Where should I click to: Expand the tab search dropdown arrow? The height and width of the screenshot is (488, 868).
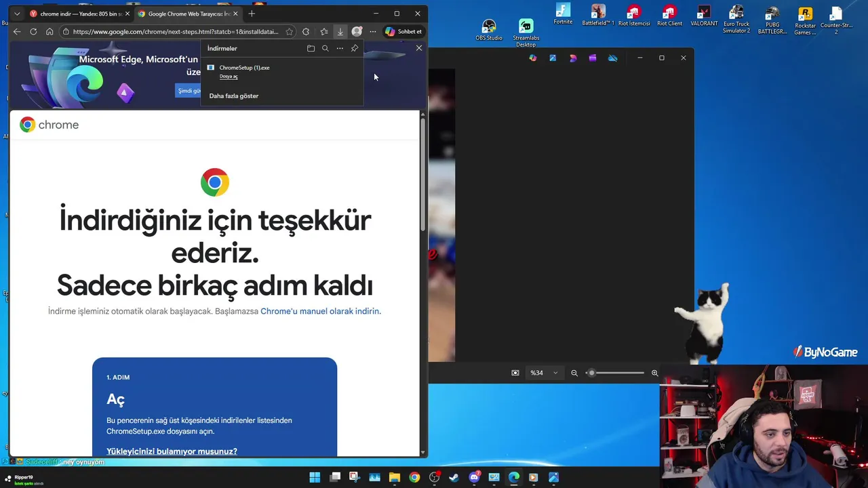pyautogui.click(x=17, y=14)
